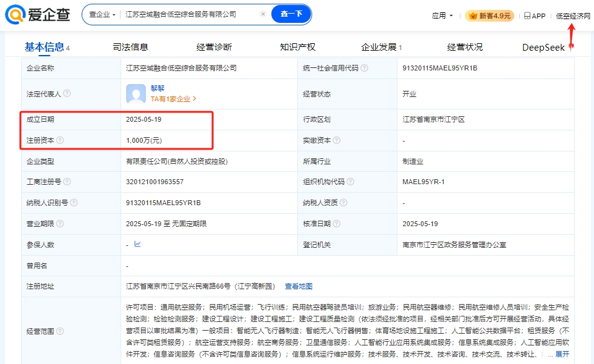
Task: Click help icon beside 组织机构代码
Action: pyautogui.click(x=350, y=182)
